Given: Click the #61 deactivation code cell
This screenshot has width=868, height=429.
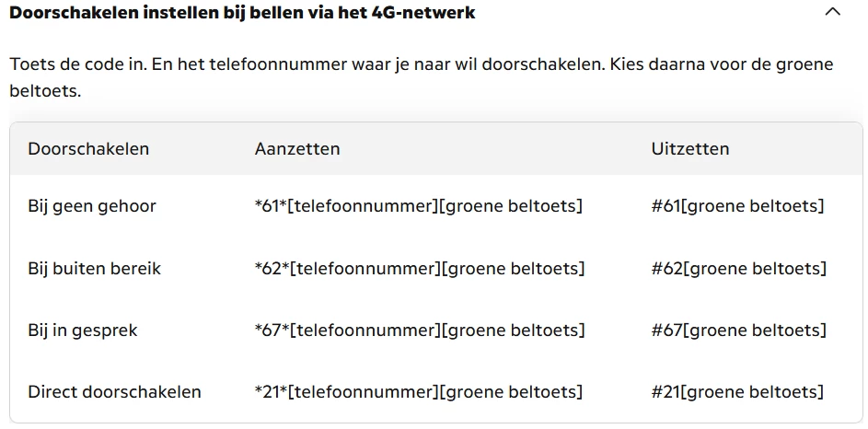Looking at the screenshot, I should tap(737, 206).
